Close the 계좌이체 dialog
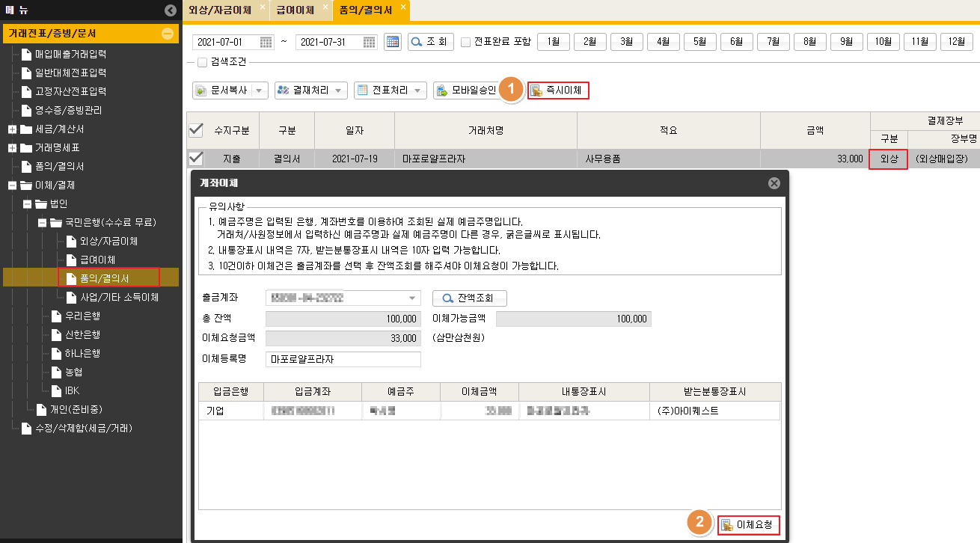Screen dimensions: 980x543 click(774, 182)
